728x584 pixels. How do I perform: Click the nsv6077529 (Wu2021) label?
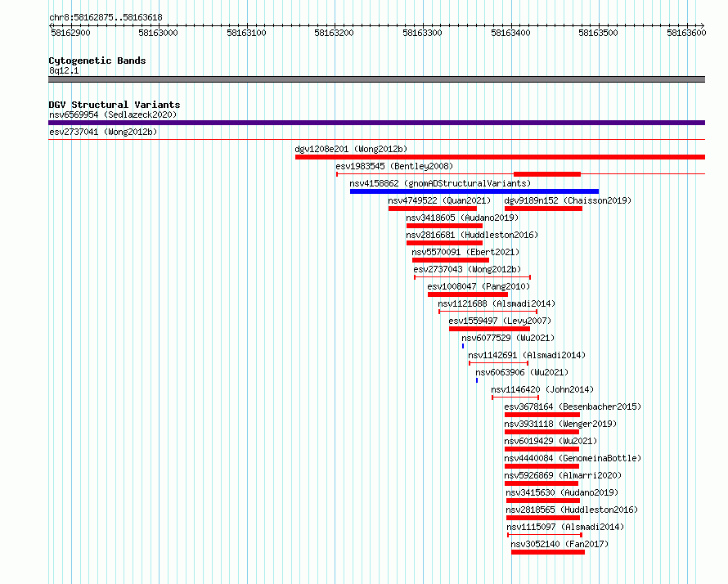tap(508, 338)
